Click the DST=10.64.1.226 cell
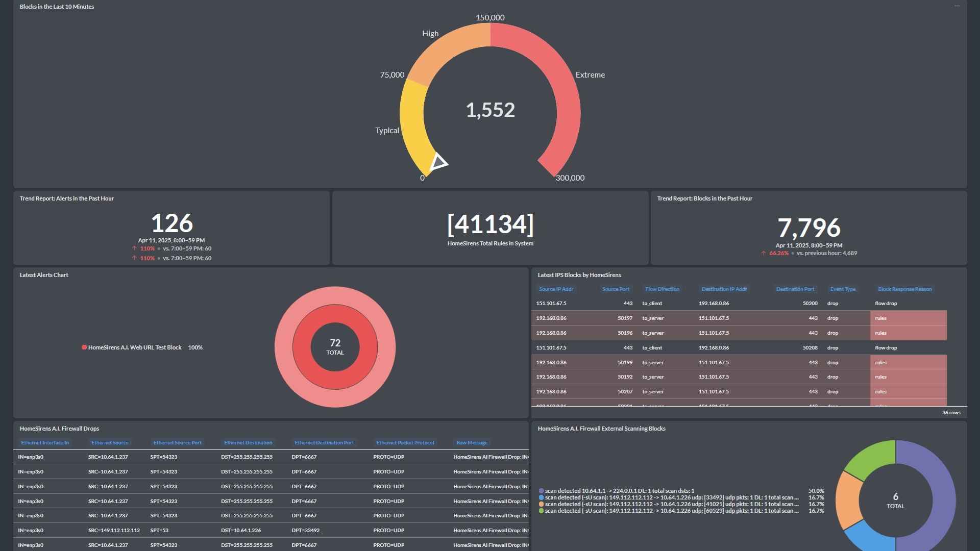The width and height of the screenshot is (980, 551). [241, 531]
